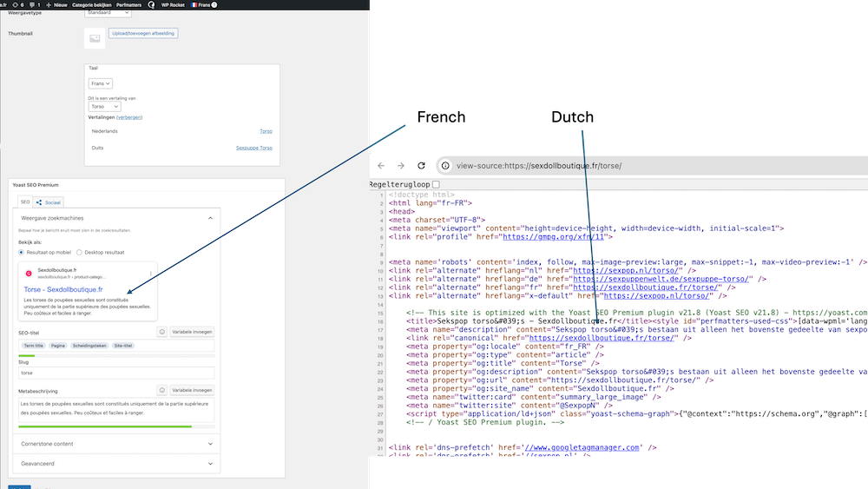Screen dimensions: 868x489
Task: Open Nederlands translation Torso link
Action: [266, 131]
